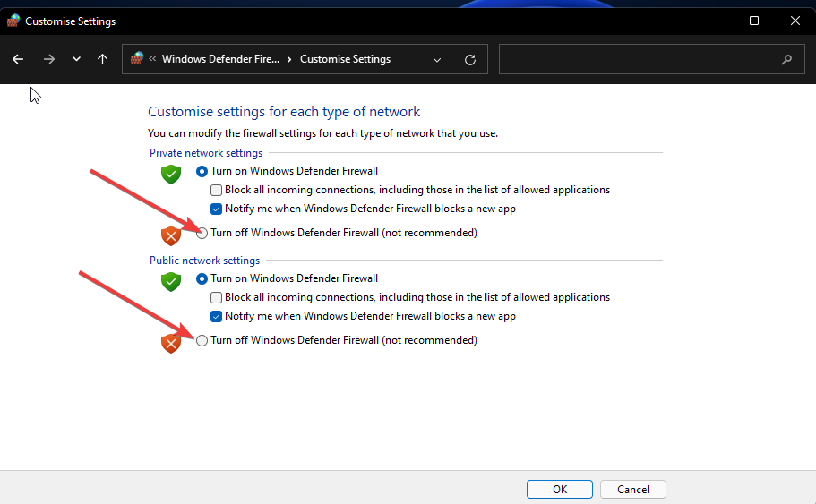Open the recent locations chevron

(x=76, y=59)
